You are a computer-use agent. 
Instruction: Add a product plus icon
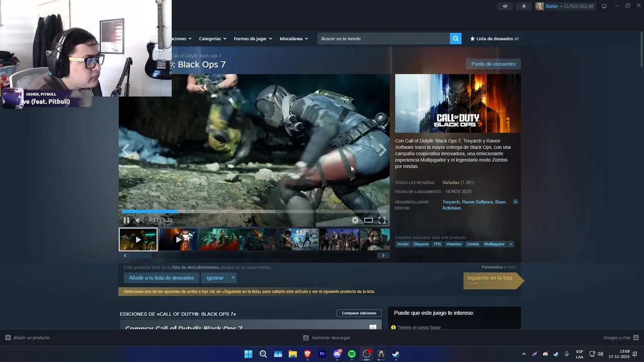[8, 338]
